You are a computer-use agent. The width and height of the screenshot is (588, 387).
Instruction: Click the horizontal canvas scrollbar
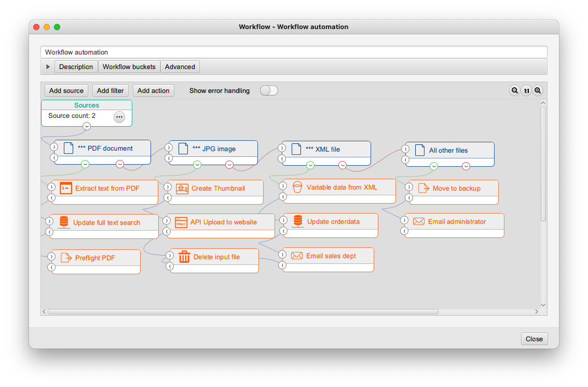pyautogui.click(x=243, y=312)
